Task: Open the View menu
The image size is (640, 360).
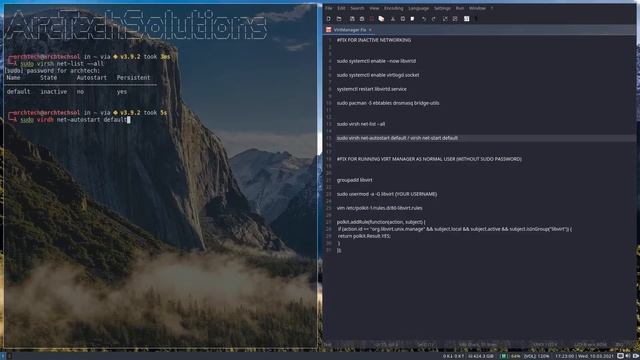Action: click(x=374, y=8)
